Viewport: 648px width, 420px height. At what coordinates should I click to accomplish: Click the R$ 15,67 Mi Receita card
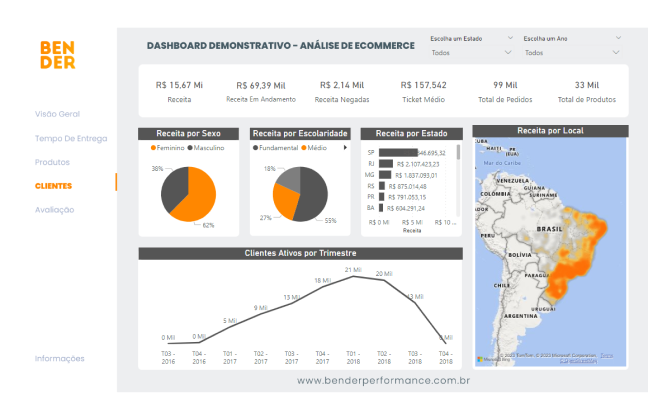(179, 91)
